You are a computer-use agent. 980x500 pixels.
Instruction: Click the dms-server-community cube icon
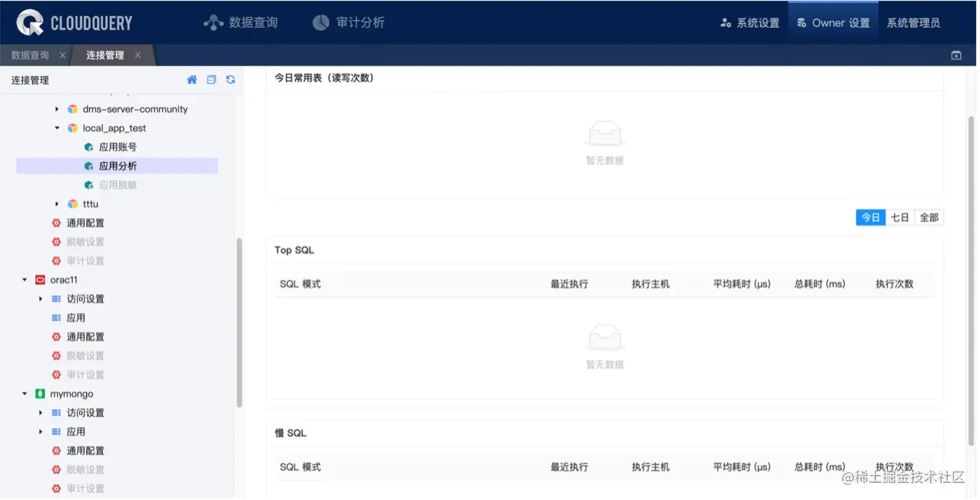[x=72, y=109]
